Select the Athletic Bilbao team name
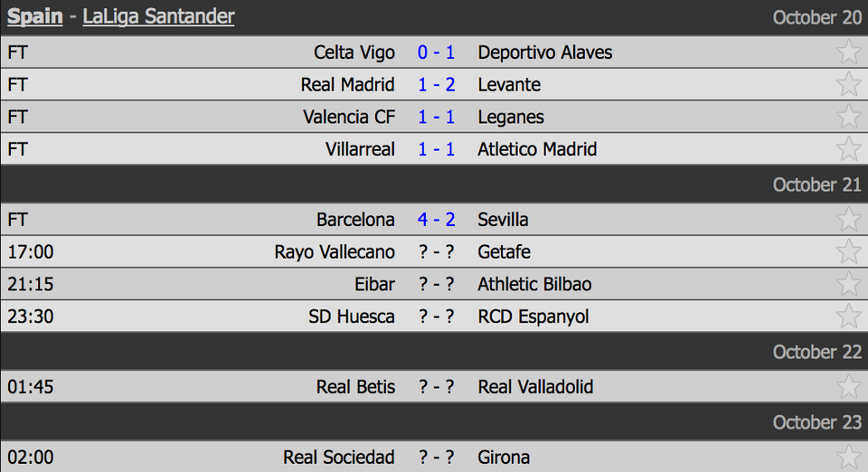The width and height of the screenshot is (868, 472). (534, 285)
